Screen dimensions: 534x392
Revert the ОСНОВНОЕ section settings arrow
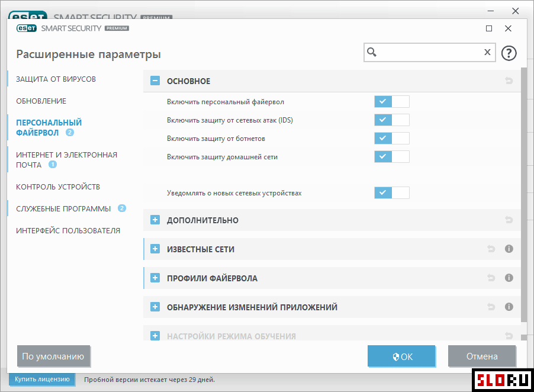(x=509, y=81)
